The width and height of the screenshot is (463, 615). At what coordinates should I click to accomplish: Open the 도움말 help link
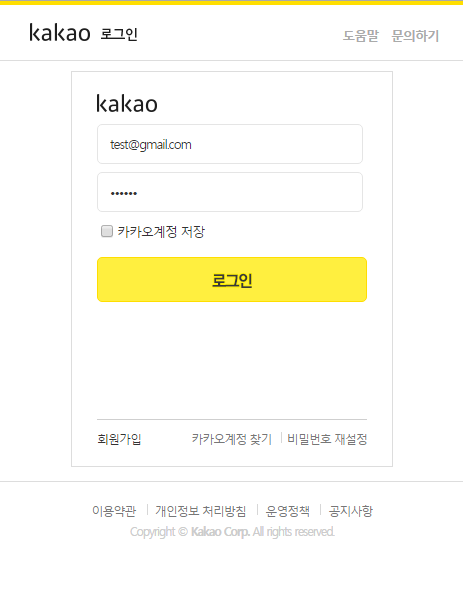[361, 36]
